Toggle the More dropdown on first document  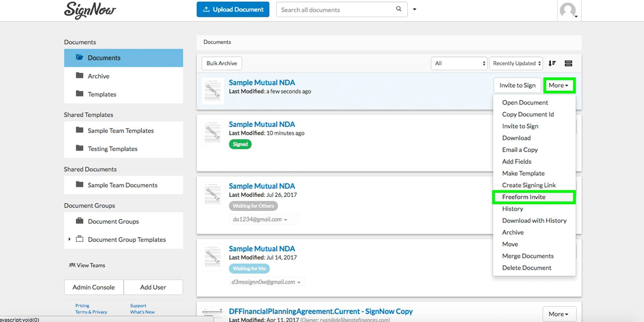point(559,85)
